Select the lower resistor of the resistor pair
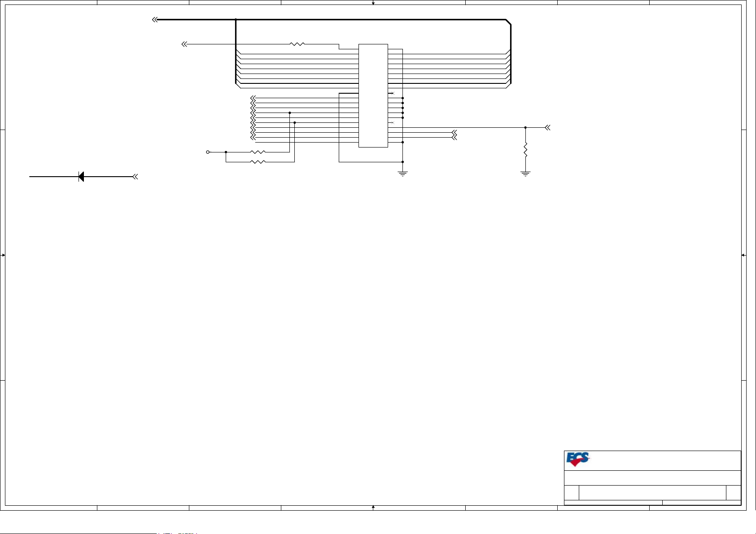Image resolution: width=756 pixels, height=534 pixels. click(x=258, y=161)
